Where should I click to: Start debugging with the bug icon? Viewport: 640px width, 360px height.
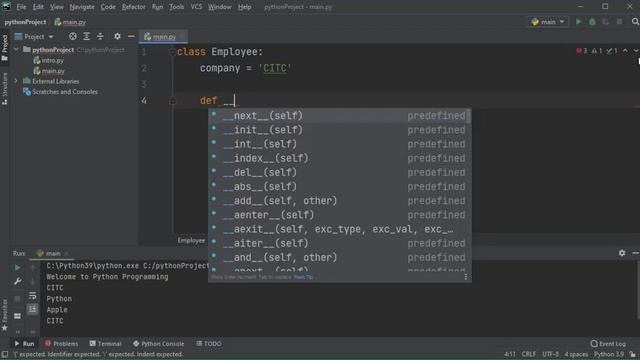pyautogui.click(x=592, y=22)
